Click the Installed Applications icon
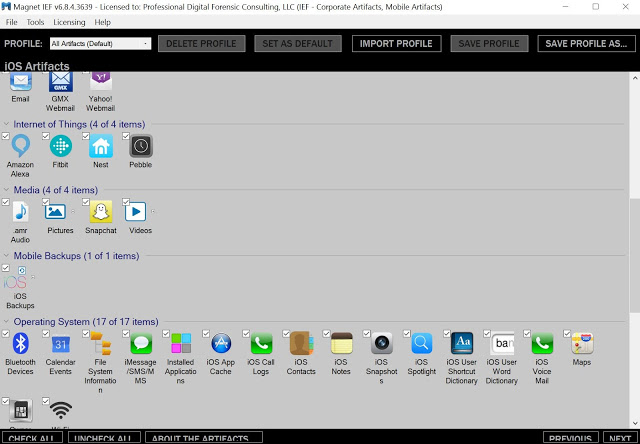 point(181,343)
